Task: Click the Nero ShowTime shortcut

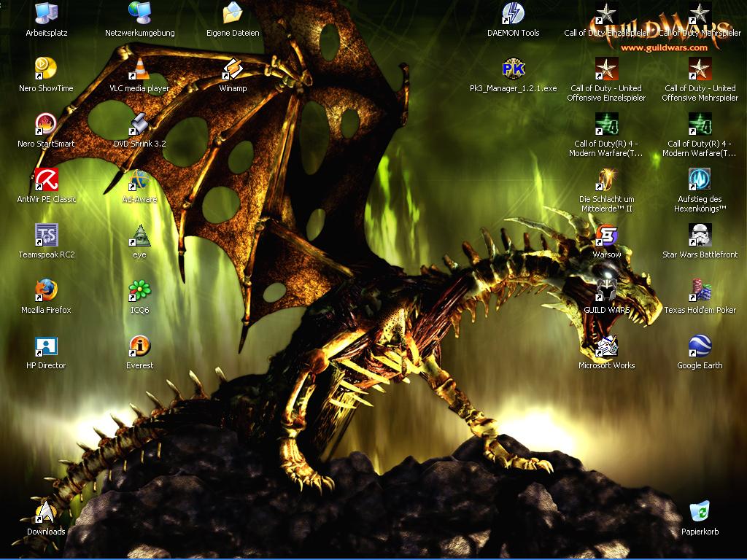Action: 46,69
